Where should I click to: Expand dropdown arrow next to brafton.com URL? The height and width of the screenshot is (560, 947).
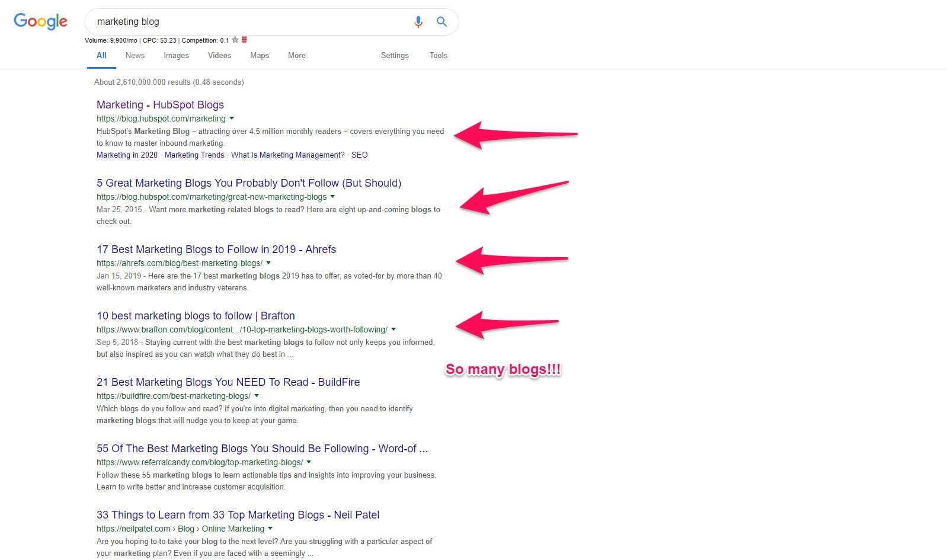click(393, 329)
